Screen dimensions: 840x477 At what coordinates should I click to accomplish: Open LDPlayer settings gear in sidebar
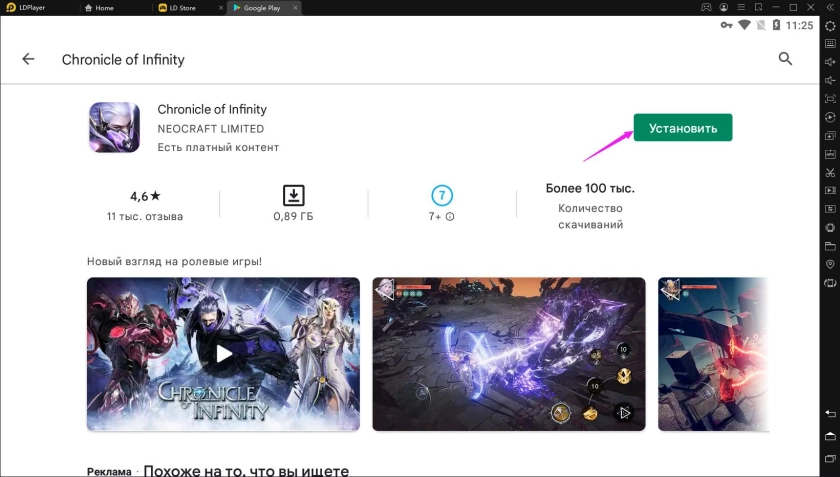830,26
